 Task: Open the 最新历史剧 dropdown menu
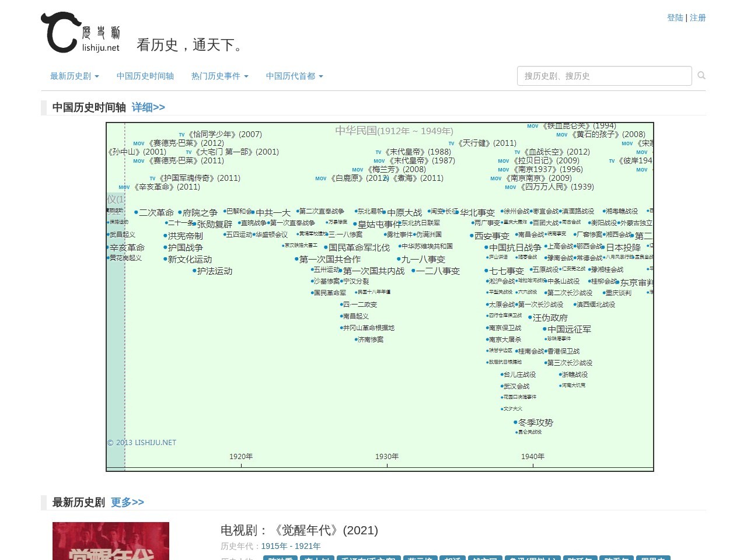[74, 76]
